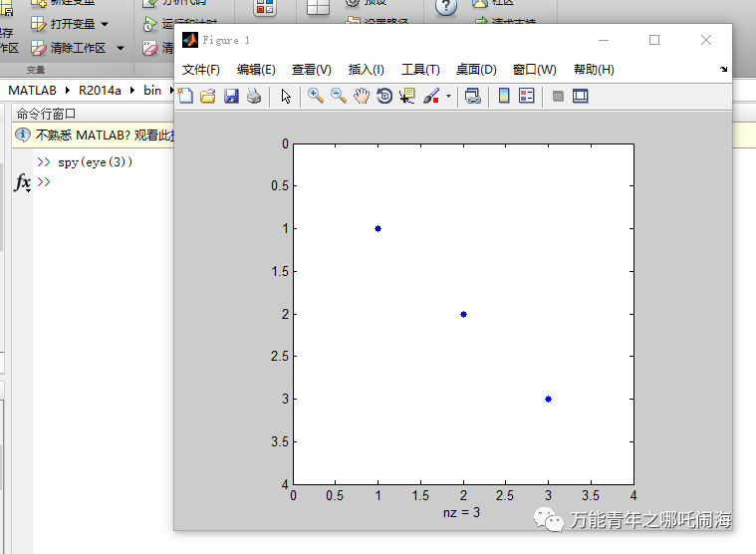The image size is (756, 554).
Task: Open the 桌面(D) menu in Figure 1
Action: coord(476,70)
